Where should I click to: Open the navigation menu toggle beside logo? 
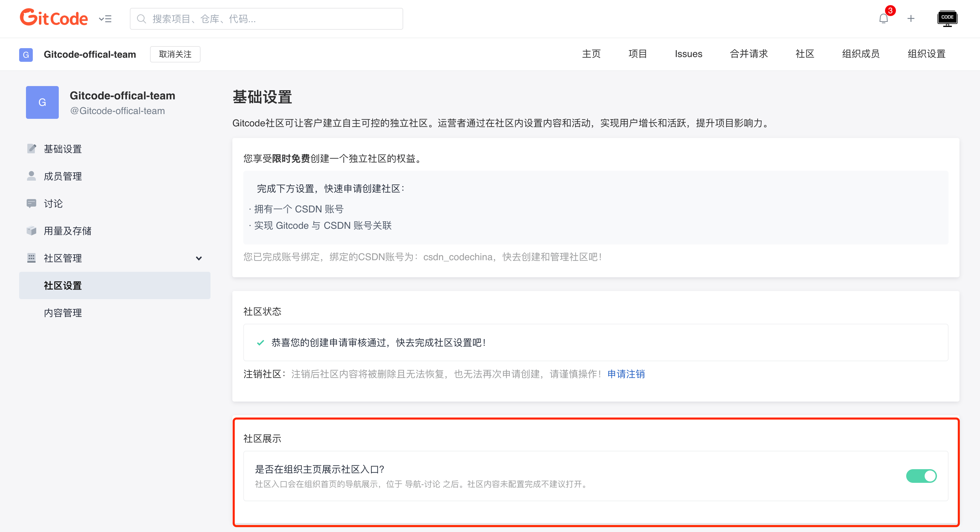coord(105,19)
